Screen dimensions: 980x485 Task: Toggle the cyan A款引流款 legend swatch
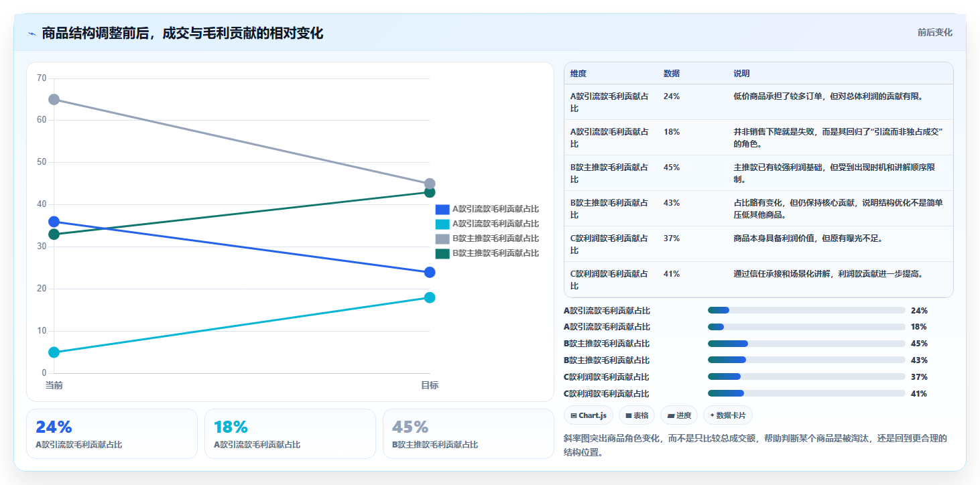coord(442,224)
